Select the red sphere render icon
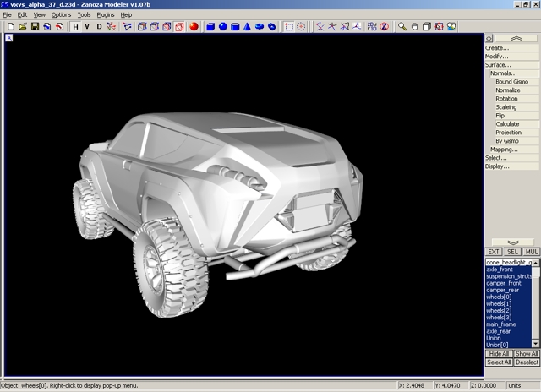541x392 pixels. click(x=194, y=27)
